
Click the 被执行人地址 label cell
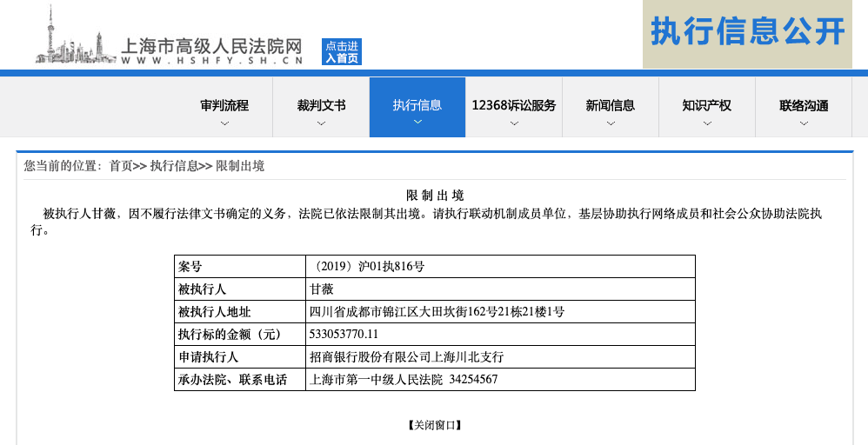point(240,312)
